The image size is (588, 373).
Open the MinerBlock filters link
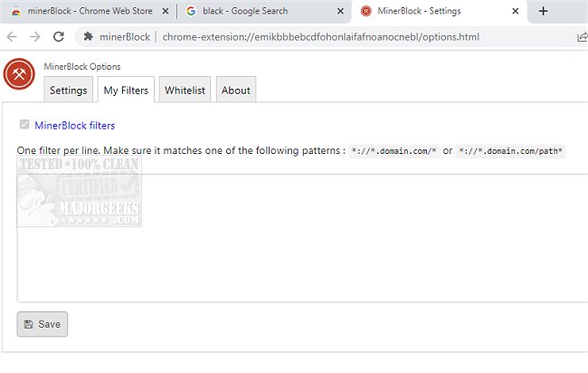coord(74,125)
